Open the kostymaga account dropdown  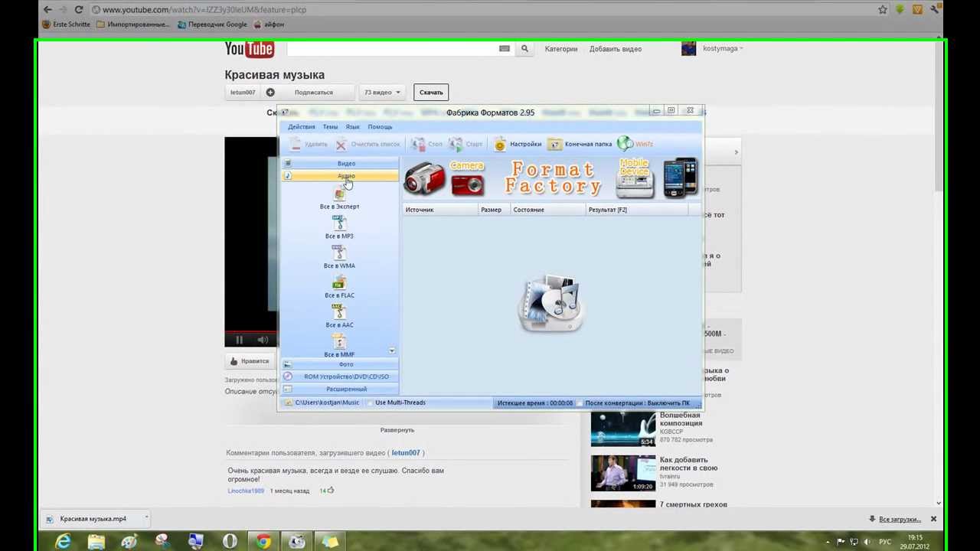pos(723,48)
